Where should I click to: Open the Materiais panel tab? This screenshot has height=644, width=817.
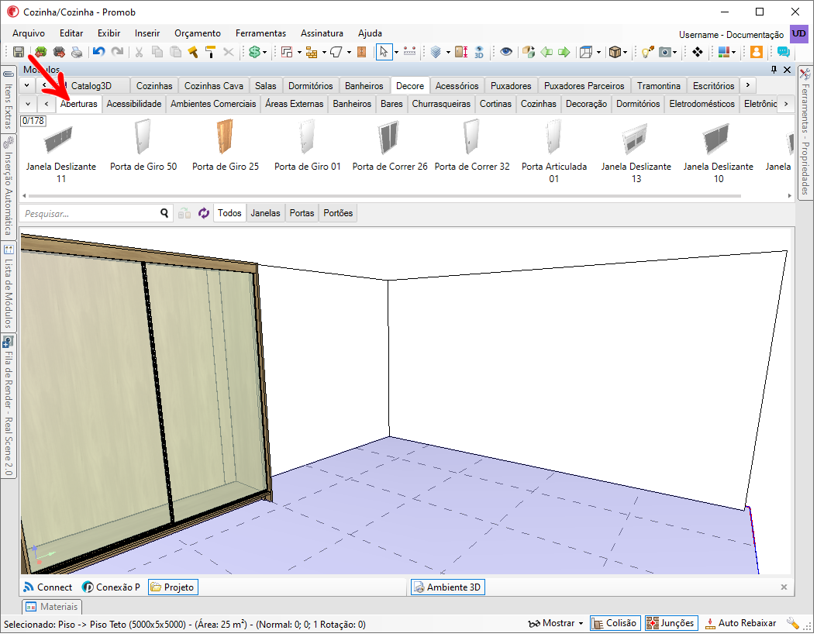click(x=52, y=607)
